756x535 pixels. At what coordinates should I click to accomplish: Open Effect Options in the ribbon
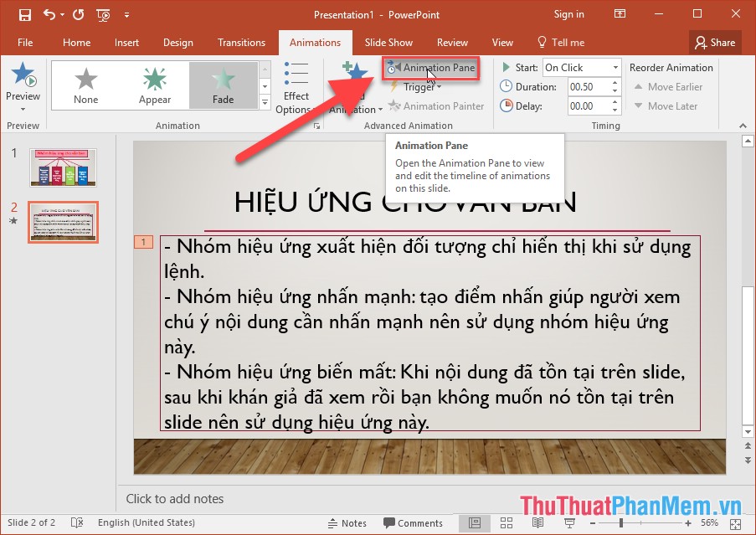[x=296, y=87]
